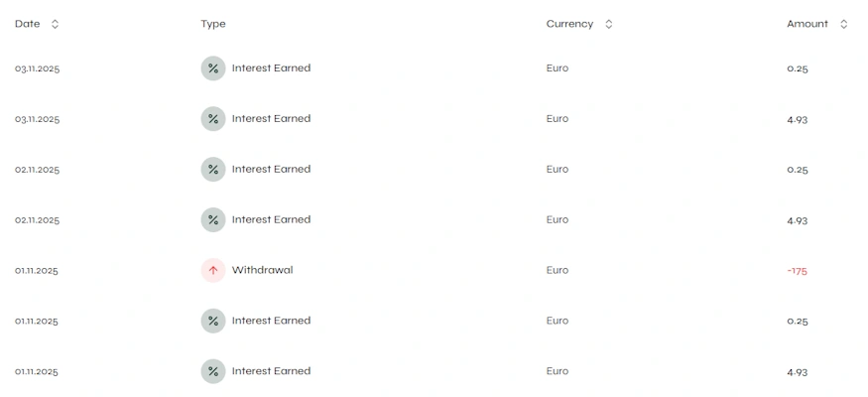This screenshot has height=397, width=868.
Task: Open the Withdrawal transaction entry
Action: pyautogui.click(x=262, y=270)
